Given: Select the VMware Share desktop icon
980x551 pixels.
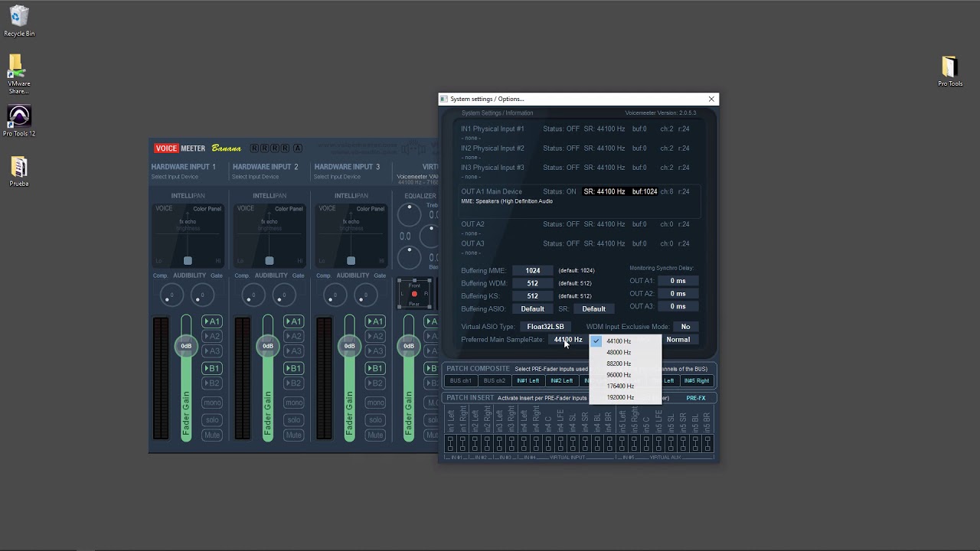Looking at the screenshot, I should [x=19, y=75].
